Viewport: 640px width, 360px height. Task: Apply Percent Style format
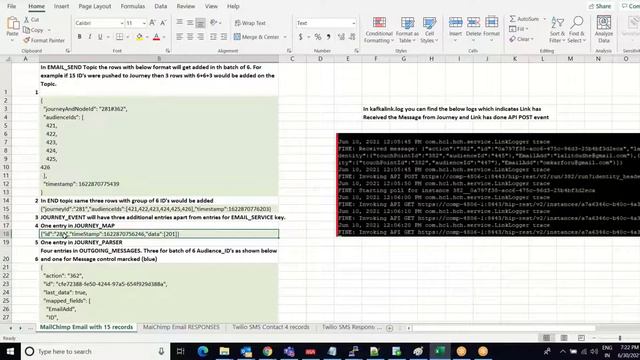[x=318, y=37]
